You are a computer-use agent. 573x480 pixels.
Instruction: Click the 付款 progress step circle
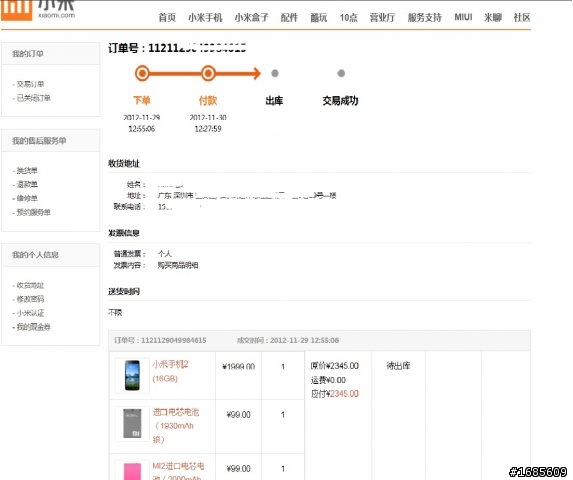(208, 73)
